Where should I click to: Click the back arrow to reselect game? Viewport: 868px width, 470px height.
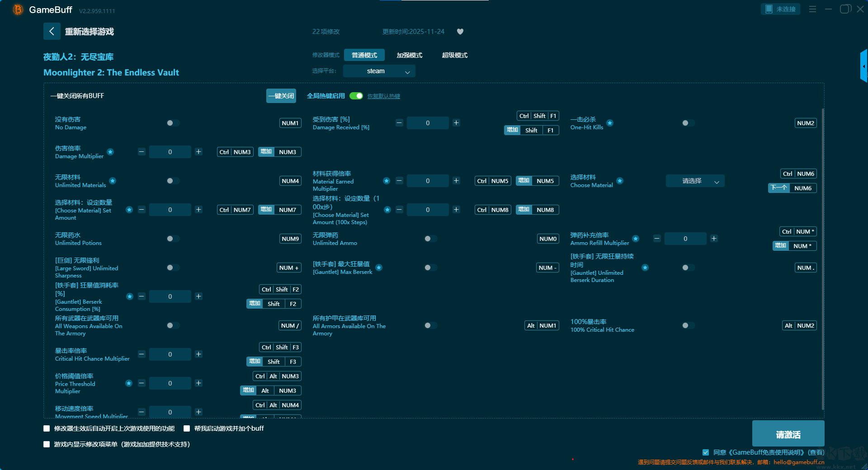coord(52,31)
